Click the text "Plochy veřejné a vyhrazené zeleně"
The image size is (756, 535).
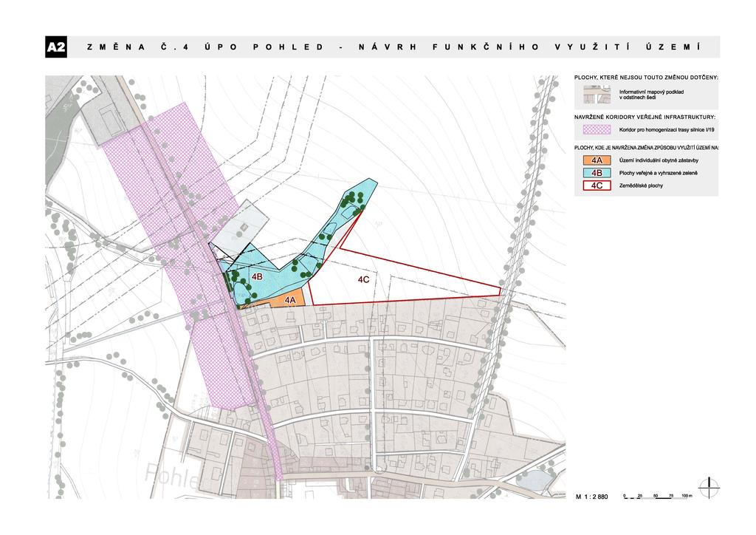658,173
